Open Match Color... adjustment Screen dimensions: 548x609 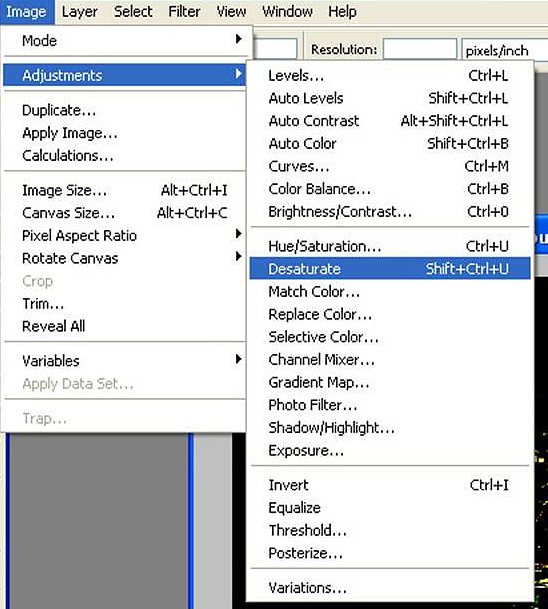(x=390, y=292)
